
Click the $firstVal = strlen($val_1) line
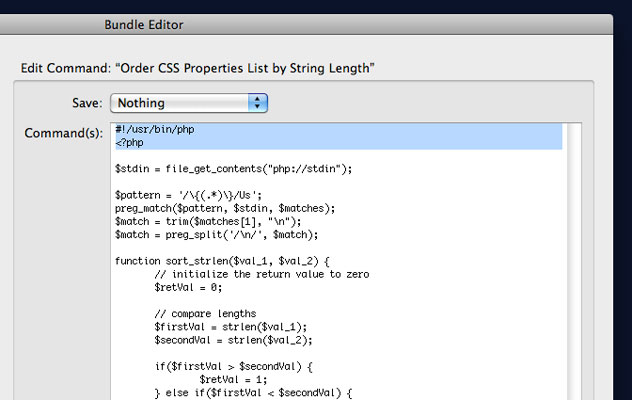pyautogui.click(x=231, y=326)
